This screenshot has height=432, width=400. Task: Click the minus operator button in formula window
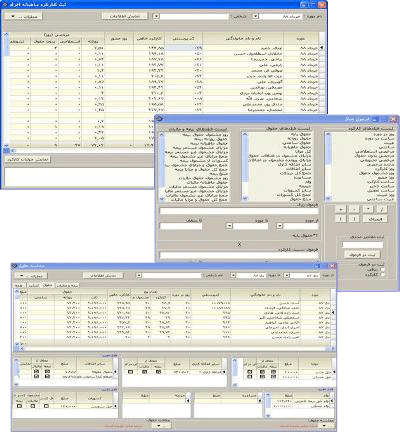click(354, 209)
